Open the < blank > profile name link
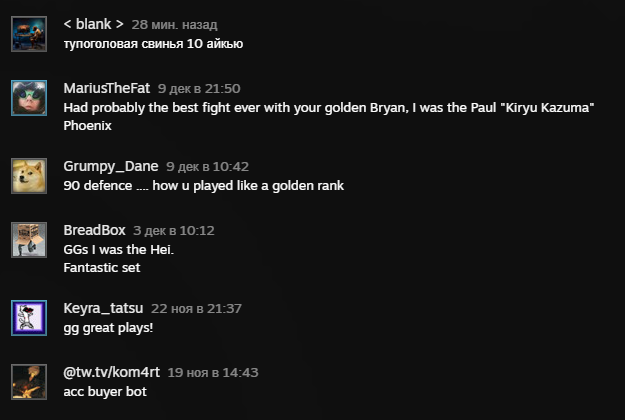 tap(93, 24)
